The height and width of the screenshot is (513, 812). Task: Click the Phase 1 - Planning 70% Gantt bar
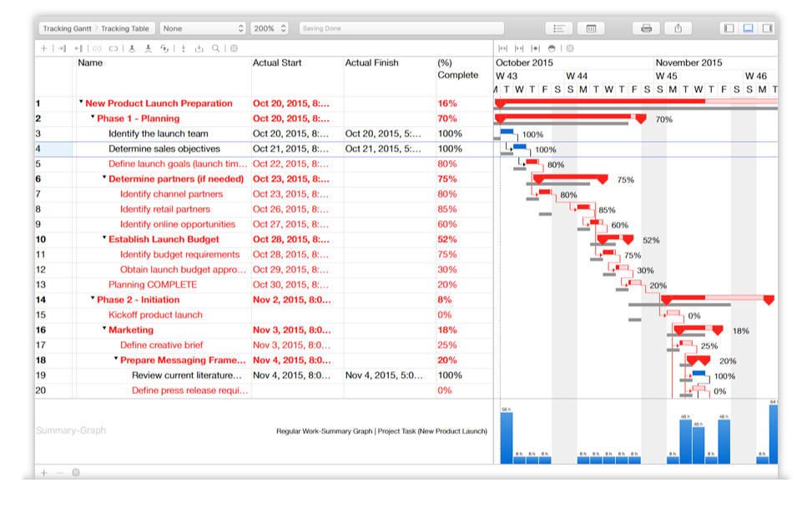pyautogui.click(x=571, y=117)
